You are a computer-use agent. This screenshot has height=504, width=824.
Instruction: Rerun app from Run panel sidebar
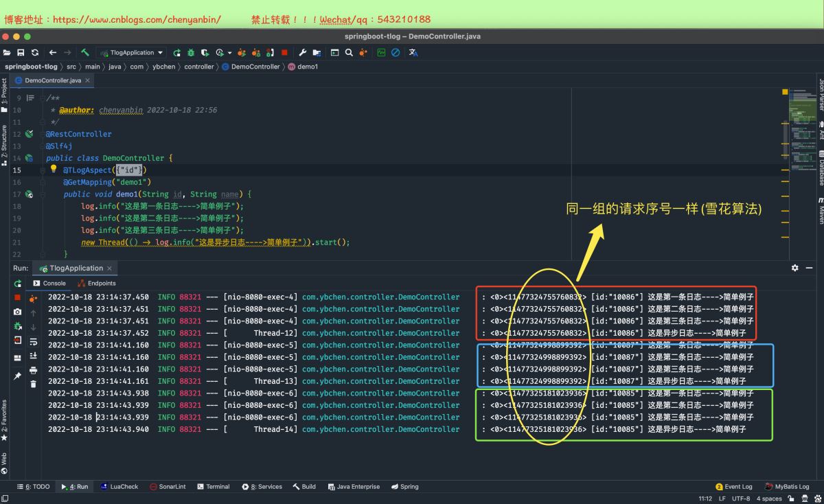[18, 284]
